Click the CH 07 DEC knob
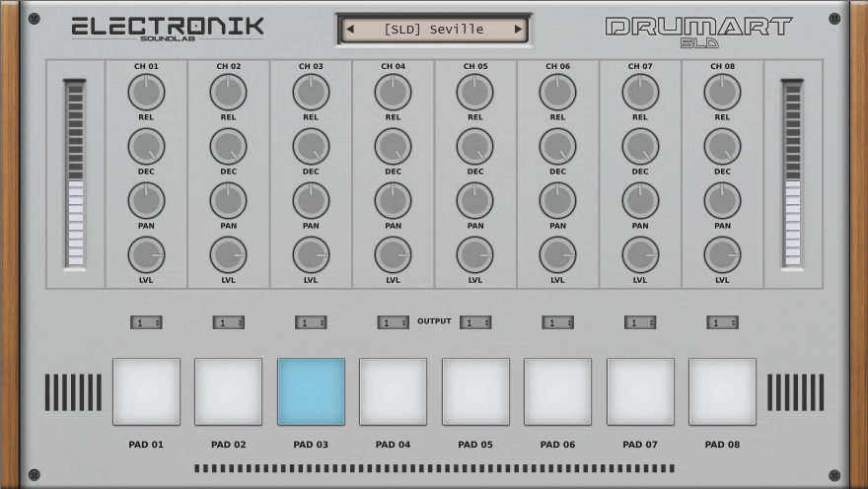Screen dimensions: 868x489 click(x=640, y=147)
